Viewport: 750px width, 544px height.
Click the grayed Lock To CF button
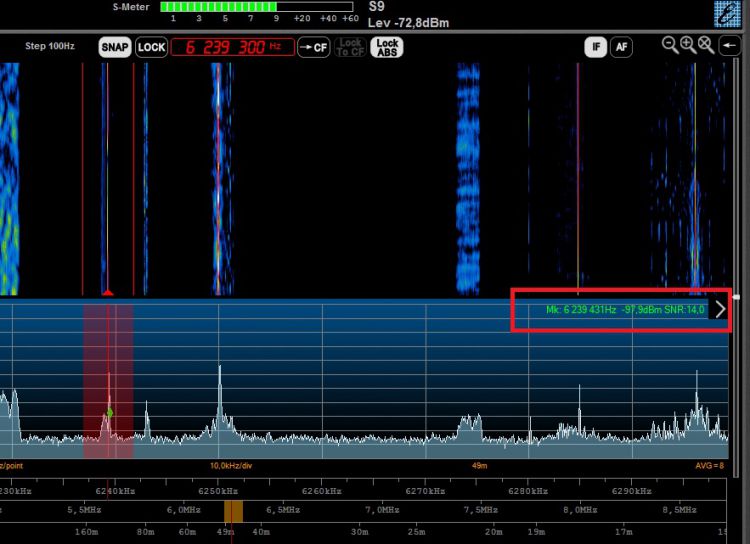pos(350,47)
